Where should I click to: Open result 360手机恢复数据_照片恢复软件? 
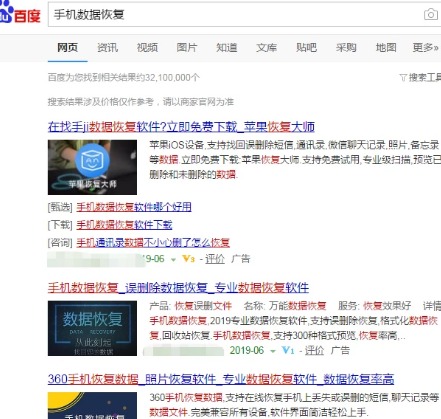[x=221, y=379]
